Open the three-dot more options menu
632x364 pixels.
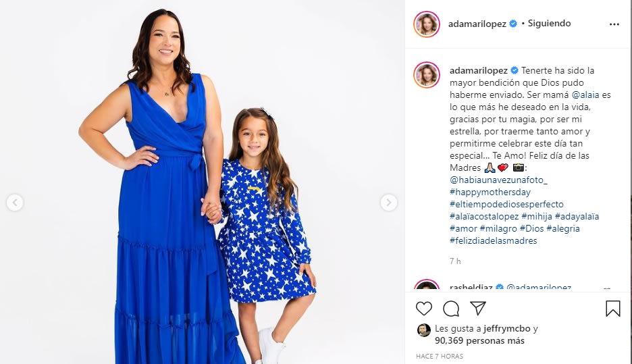(614, 24)
